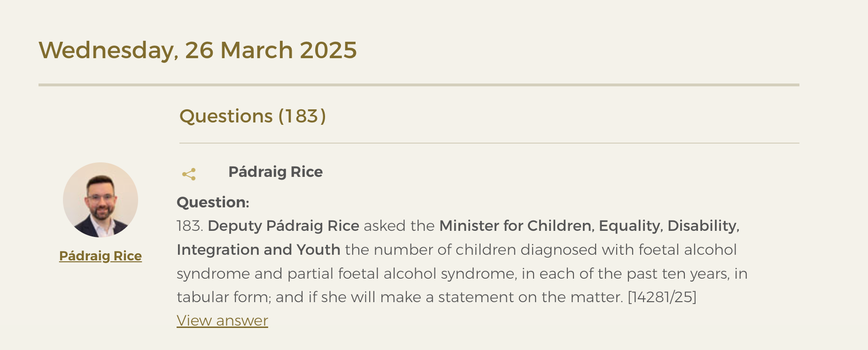Click the words tabular form in the question
Image resolution: width=868 pixels, height=350 pixels.
click(x=222, y=297)
